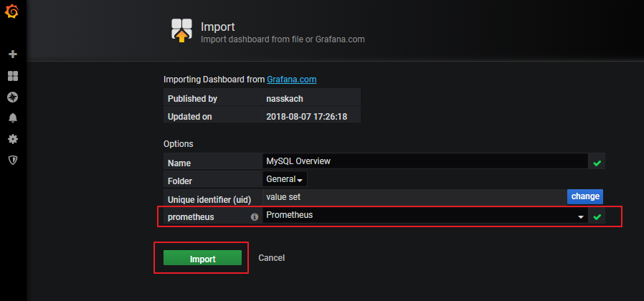Open the Create plus menu
The height and width of the screenshot is (301, 644).
(13, 54)
